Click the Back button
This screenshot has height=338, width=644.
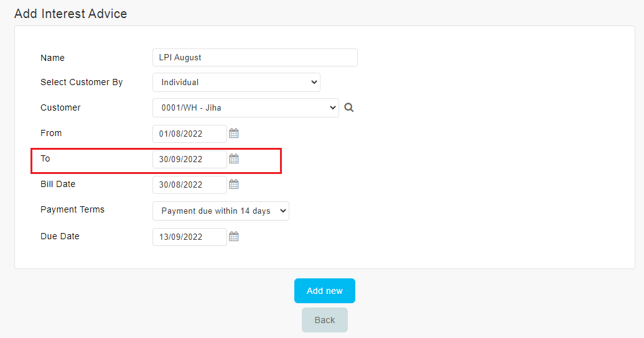324,320
